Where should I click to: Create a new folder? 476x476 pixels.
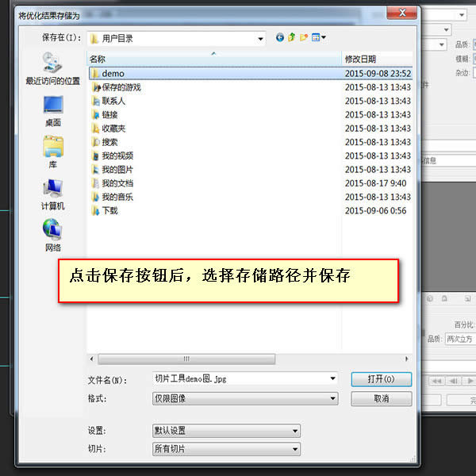point(304,37)
